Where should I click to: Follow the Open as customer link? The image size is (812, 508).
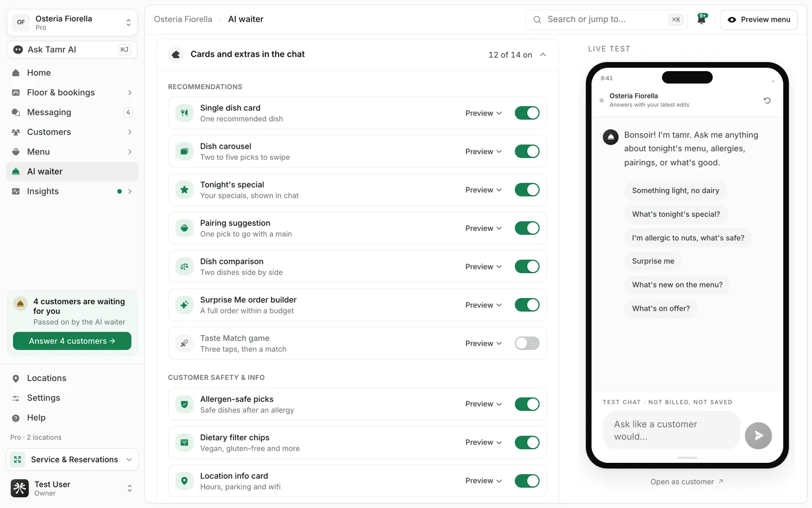(x=687, y=482)
